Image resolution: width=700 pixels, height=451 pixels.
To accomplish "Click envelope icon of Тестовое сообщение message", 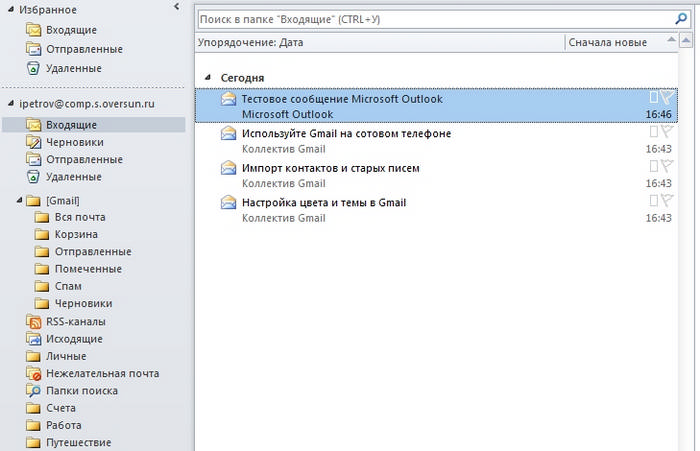I will pos(228,99).
